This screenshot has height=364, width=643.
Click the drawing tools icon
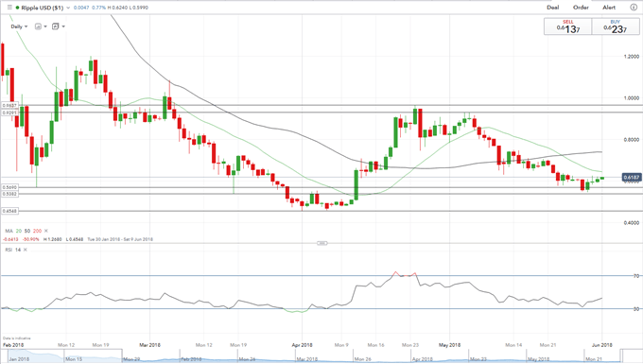56,26
